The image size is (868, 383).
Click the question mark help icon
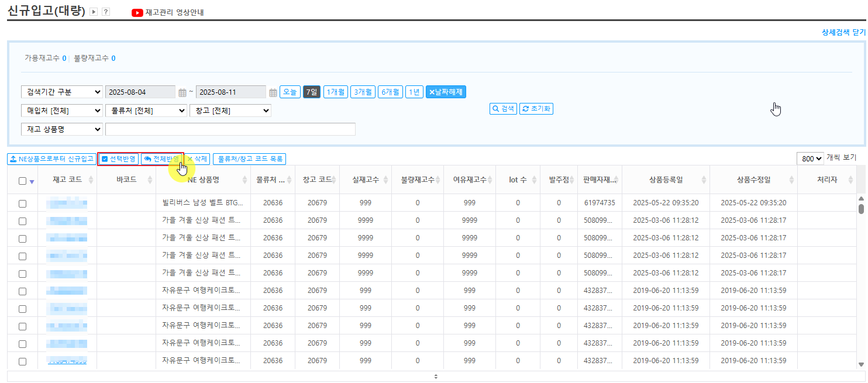[106, 12]
